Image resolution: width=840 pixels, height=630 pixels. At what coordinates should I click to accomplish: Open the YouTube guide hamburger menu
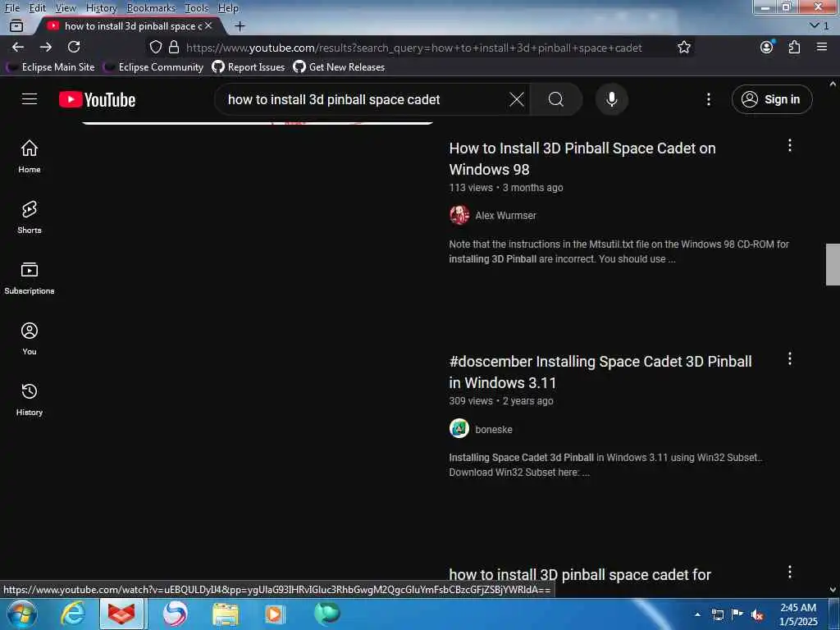point(30,99)
